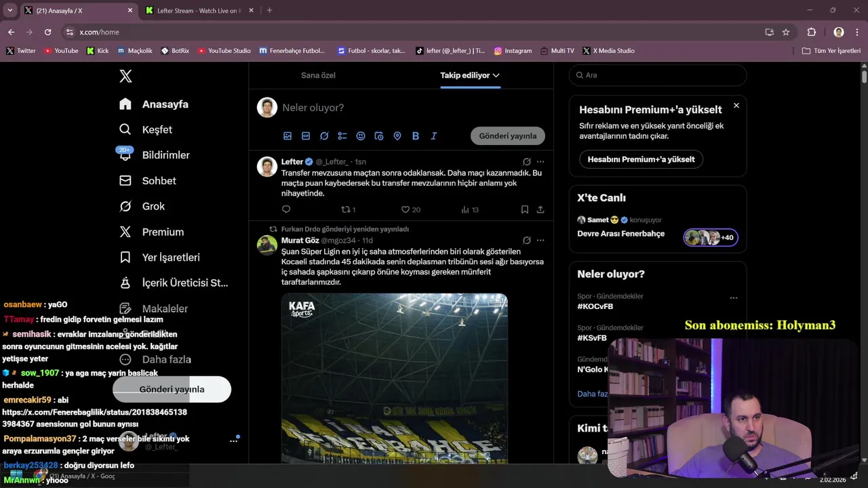Viewport: 868px width, 488px height.
Task: Toggle bold text formatting
Action: click(x=416, y=136)
